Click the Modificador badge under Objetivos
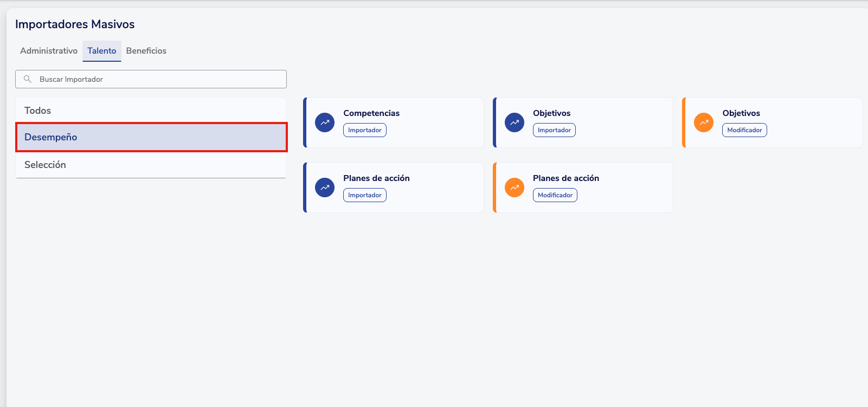Image resolution: width=868 pixels, height=407 pixels. click(x=744, y=130)
